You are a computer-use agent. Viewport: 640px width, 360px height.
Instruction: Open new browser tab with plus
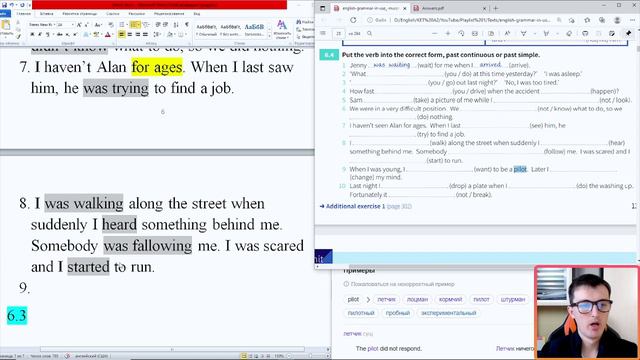[496, 8]
